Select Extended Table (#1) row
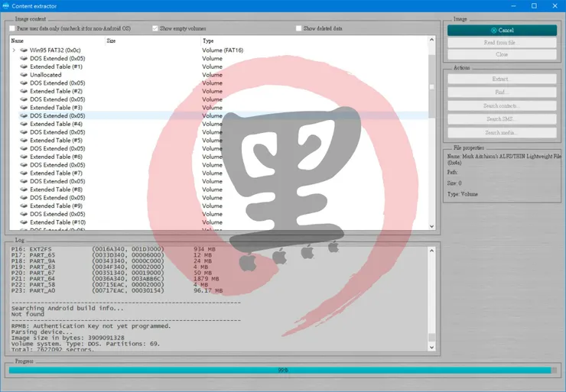 point(224,66)
